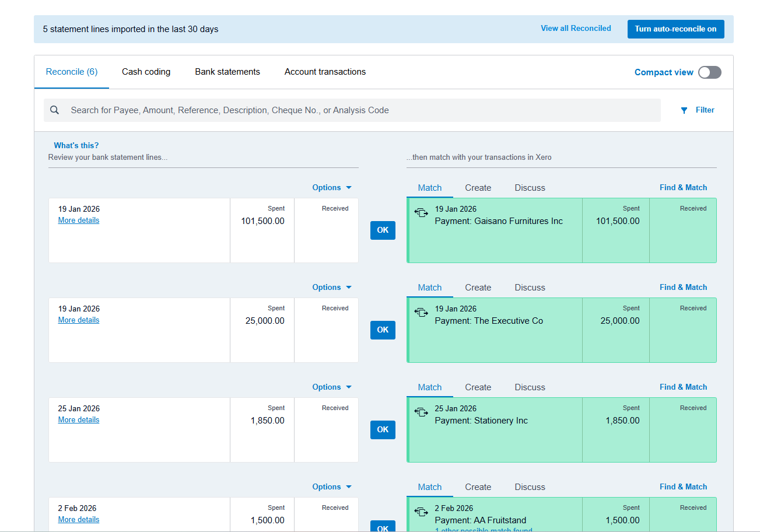This screenshot has height=532, width=760.
Task: Open More details for 101,500.00 statement line
Action: click(x=79, y=220)
